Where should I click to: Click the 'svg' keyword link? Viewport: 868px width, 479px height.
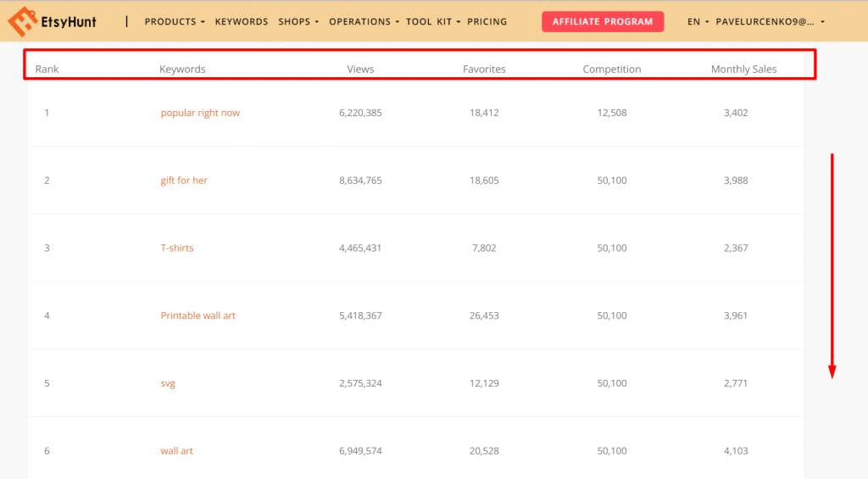(x=168, y=383)
